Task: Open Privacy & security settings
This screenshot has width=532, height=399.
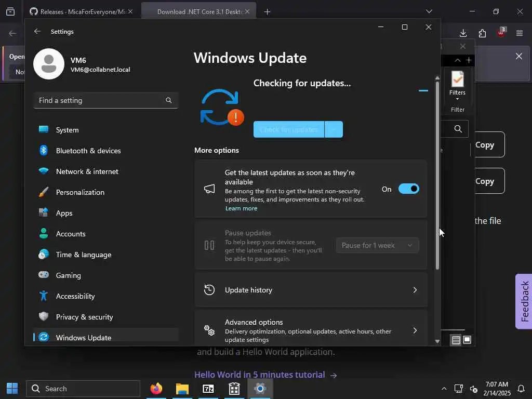Action: pos(106,317)
